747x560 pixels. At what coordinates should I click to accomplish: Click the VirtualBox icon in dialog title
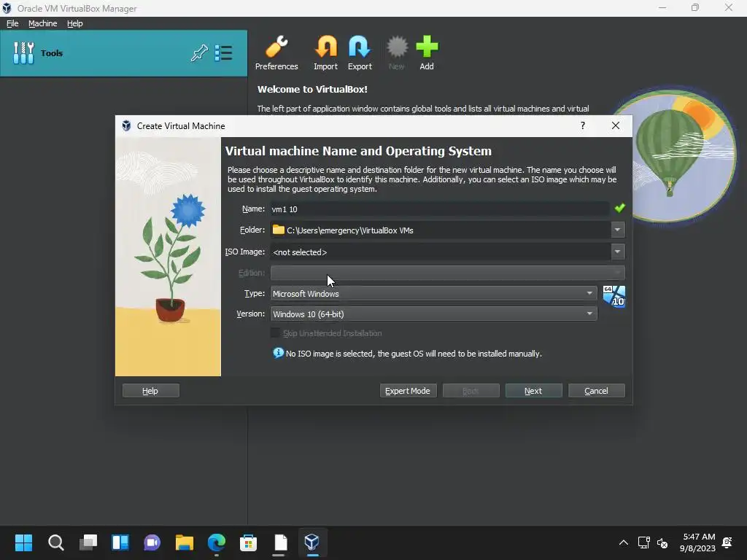(x=126, y=125)
